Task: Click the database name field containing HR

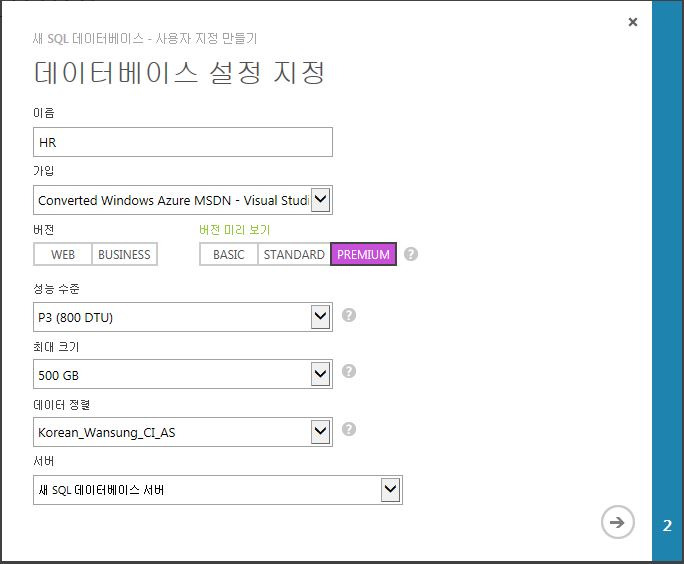Action: click(x=183, y=142)
